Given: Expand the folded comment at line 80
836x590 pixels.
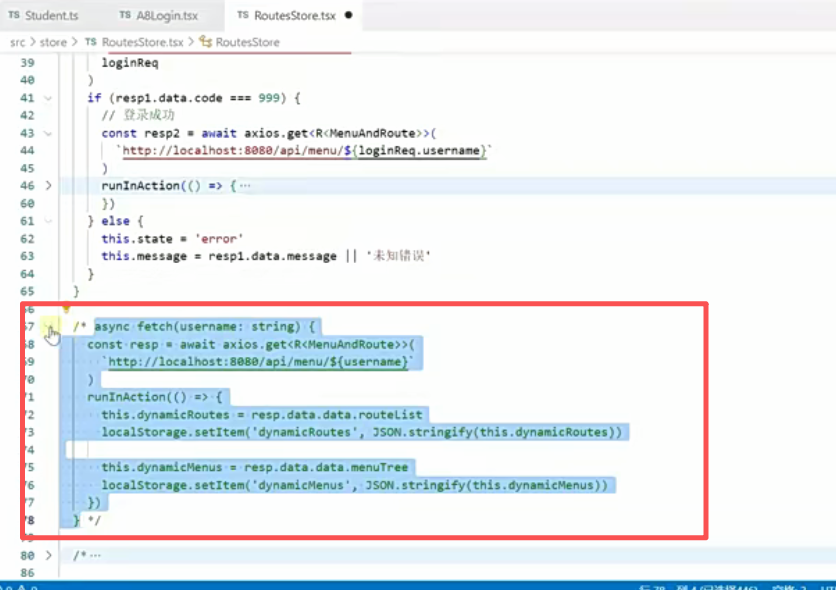Looking at the screenshot, I should (48, 555).
